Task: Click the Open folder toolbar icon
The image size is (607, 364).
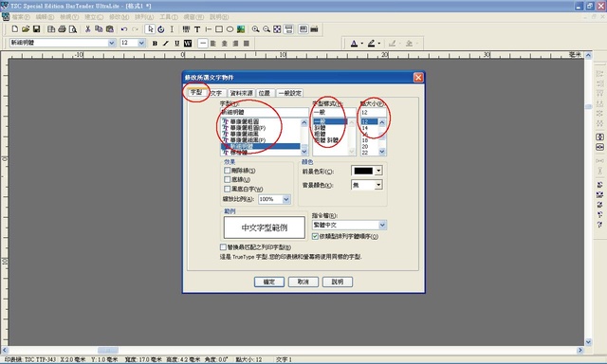Action: (26, 29)
